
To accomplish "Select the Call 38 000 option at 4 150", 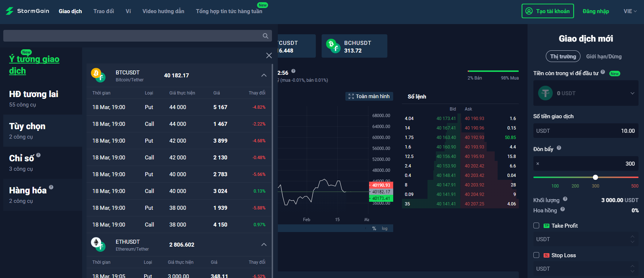I will (179, 225).
